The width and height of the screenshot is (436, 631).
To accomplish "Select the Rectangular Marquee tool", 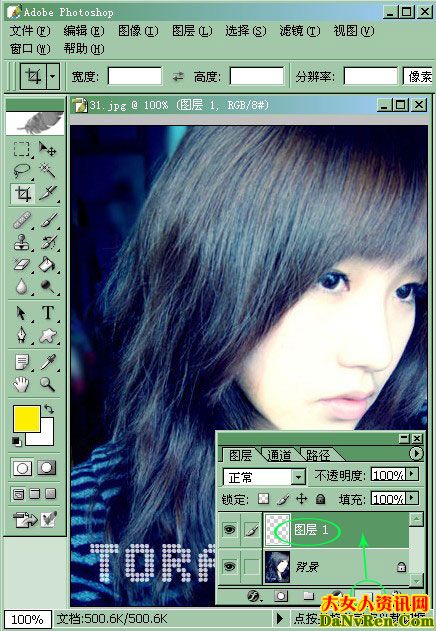I will (22, 149).
